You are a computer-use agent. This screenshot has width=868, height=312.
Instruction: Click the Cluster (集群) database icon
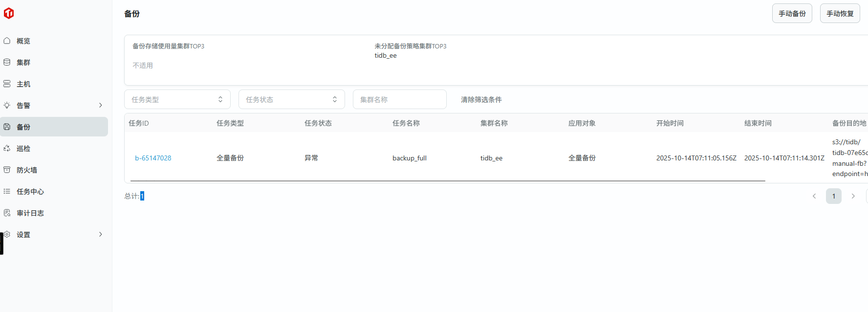click(7, 62)
